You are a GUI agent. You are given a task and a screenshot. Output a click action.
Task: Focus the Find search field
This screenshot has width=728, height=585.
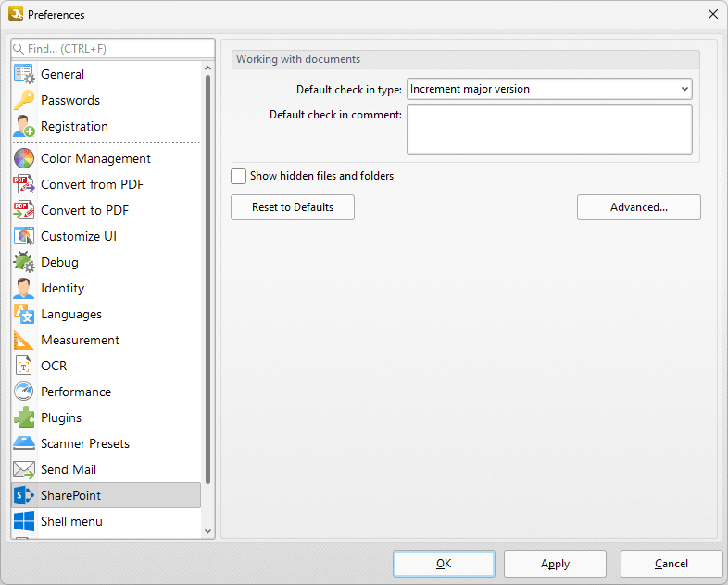pyautogui.click(x=113, y=49)
